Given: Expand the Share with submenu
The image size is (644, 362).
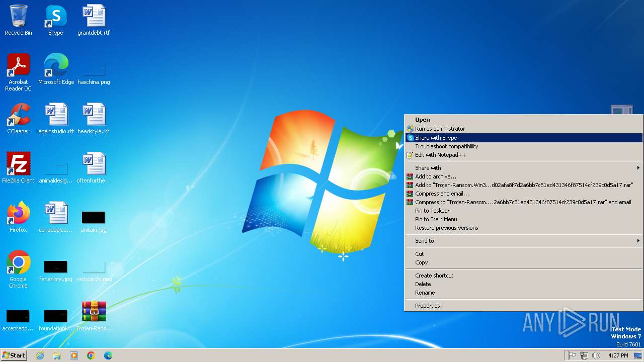Looking at the screenshot, I should click(524, 168).
